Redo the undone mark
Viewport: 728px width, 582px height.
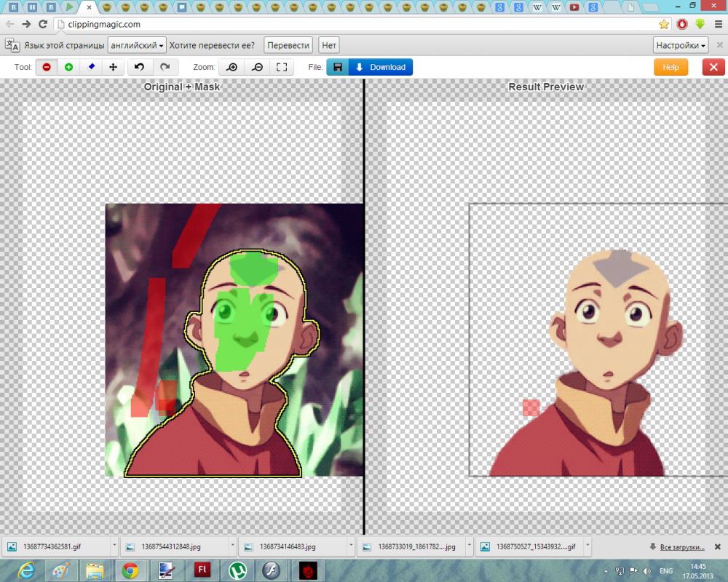pos(165,67)
